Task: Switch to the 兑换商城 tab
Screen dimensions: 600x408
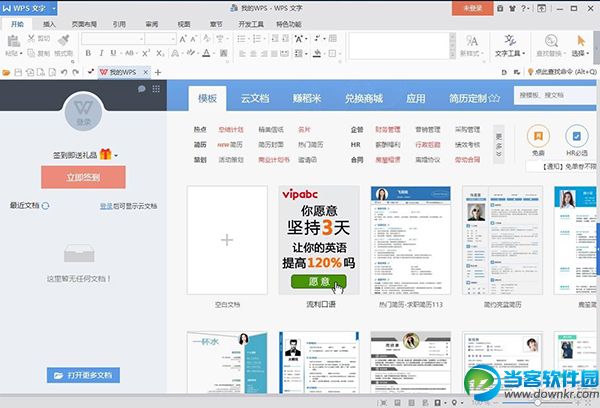Action: click(364, 98)
